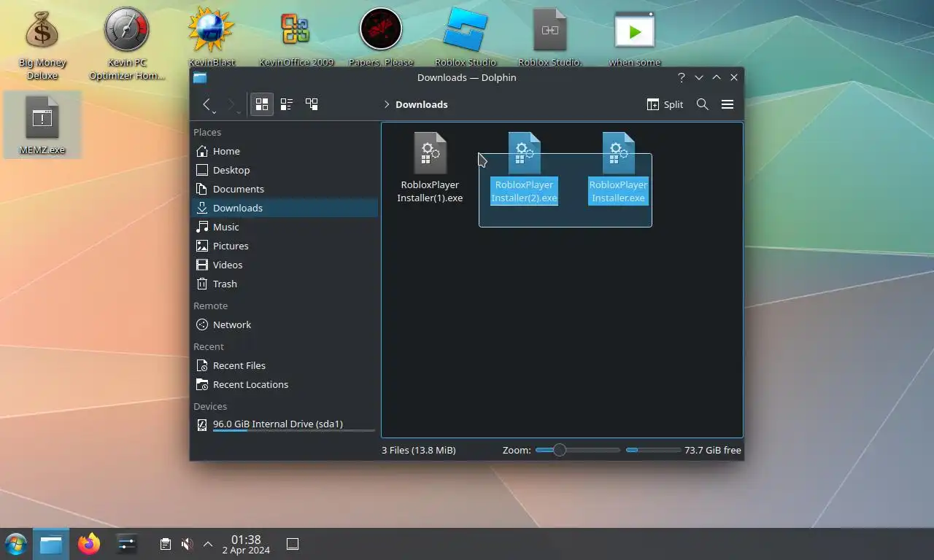The height and width of the screenshot is (560, 934).
Task: Open 96.0 GiB Internal Drive (sda1)
Action: [x=285, y=424]
